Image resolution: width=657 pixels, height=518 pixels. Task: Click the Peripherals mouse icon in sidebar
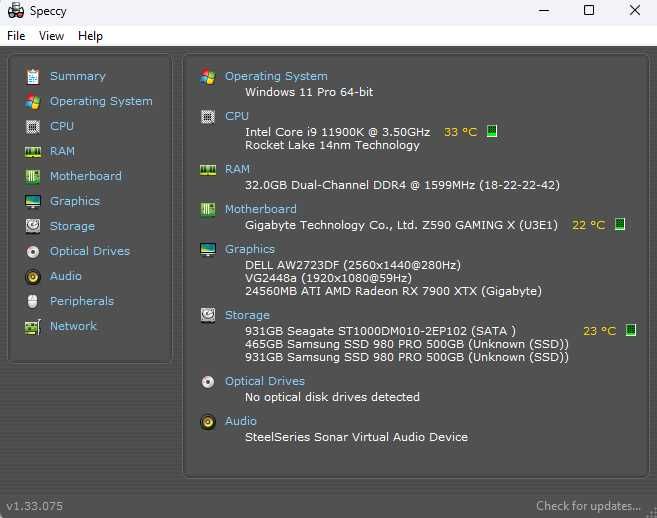click(33, 301)
